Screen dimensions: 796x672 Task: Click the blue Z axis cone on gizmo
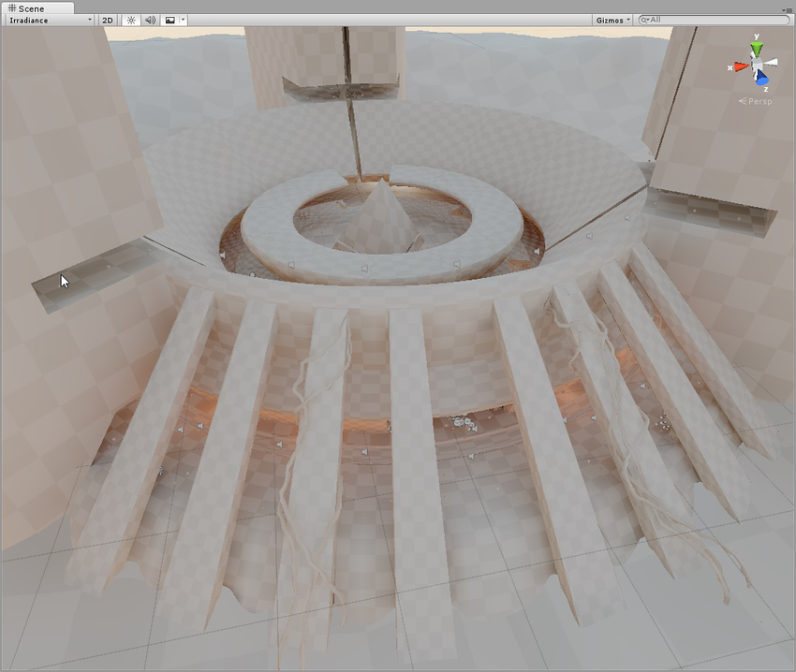pos(762,79)
